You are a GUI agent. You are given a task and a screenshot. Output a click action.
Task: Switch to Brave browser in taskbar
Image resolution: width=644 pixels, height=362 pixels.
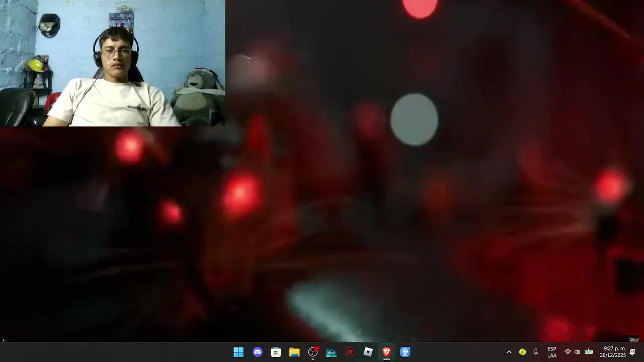tap(386, 352)
